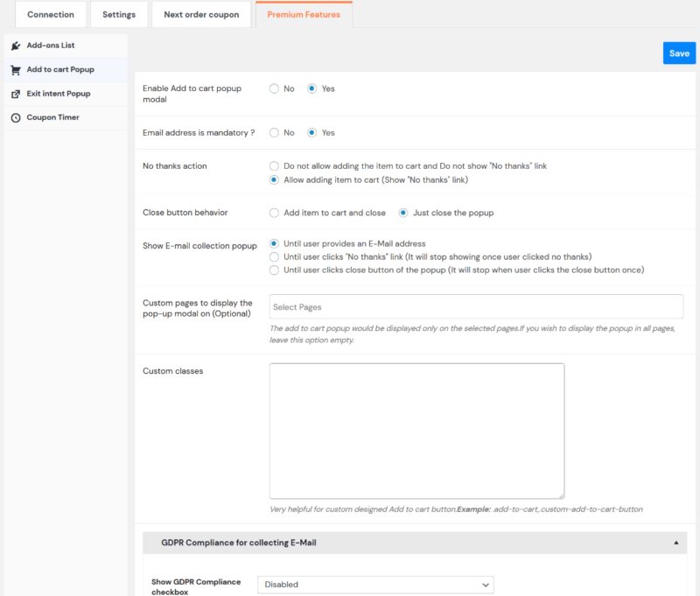Screen dimensions: 700x596
Task: Set Email address is mandatory to No
Action: point(274,133)
